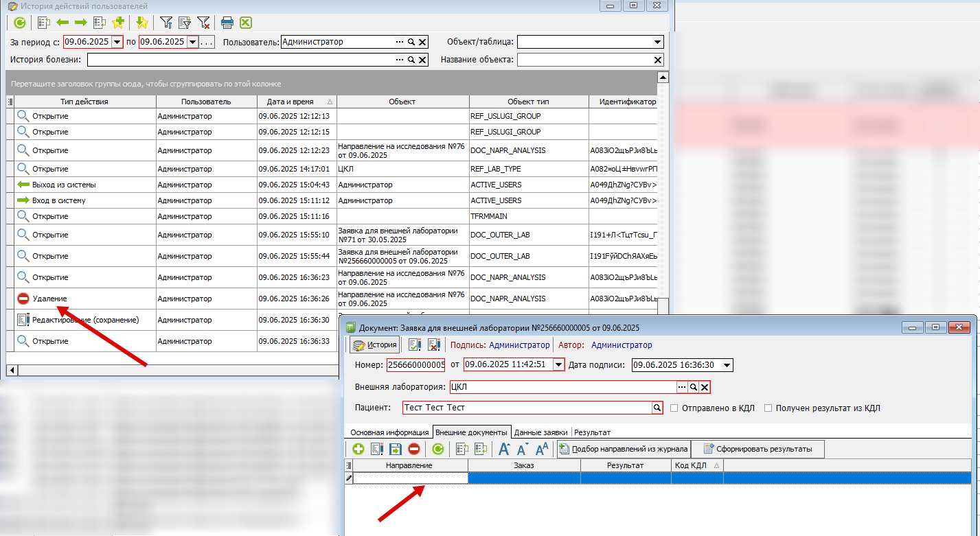Open the Дата подписи date dropdown

(727, 365)
